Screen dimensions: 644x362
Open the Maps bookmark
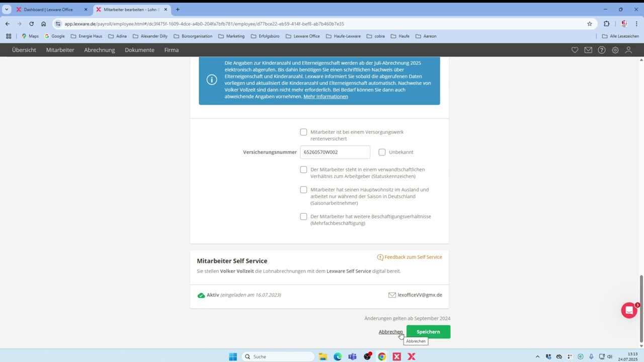click(30, 36)
